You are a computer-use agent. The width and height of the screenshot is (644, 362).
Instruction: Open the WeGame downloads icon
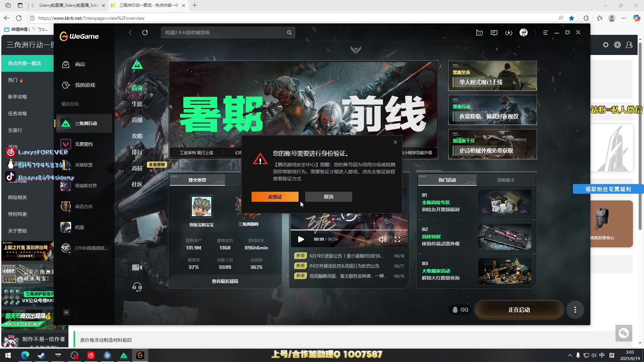(509, 33)
